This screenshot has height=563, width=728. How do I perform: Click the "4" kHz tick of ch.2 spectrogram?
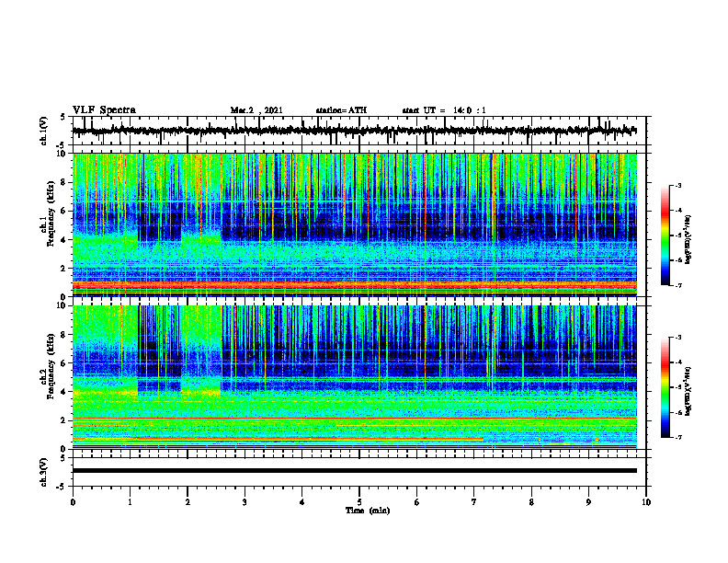pyautogui.click(x=65, y=392)
